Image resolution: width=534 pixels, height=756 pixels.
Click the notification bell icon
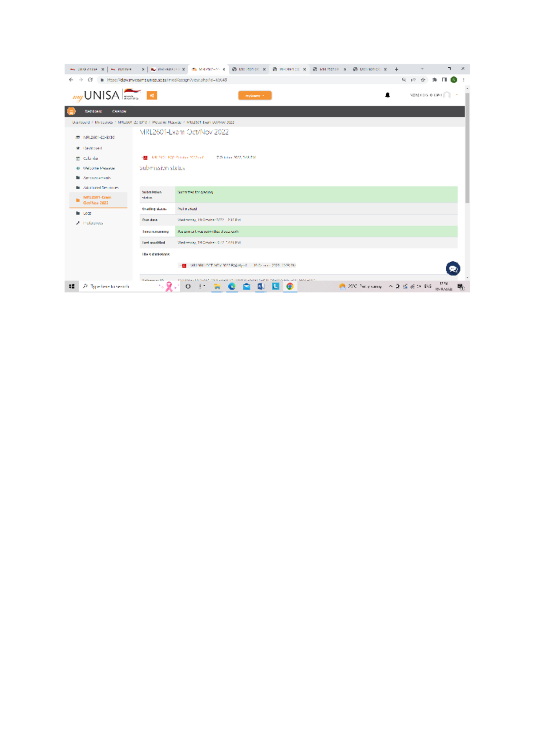coord(387,95)
